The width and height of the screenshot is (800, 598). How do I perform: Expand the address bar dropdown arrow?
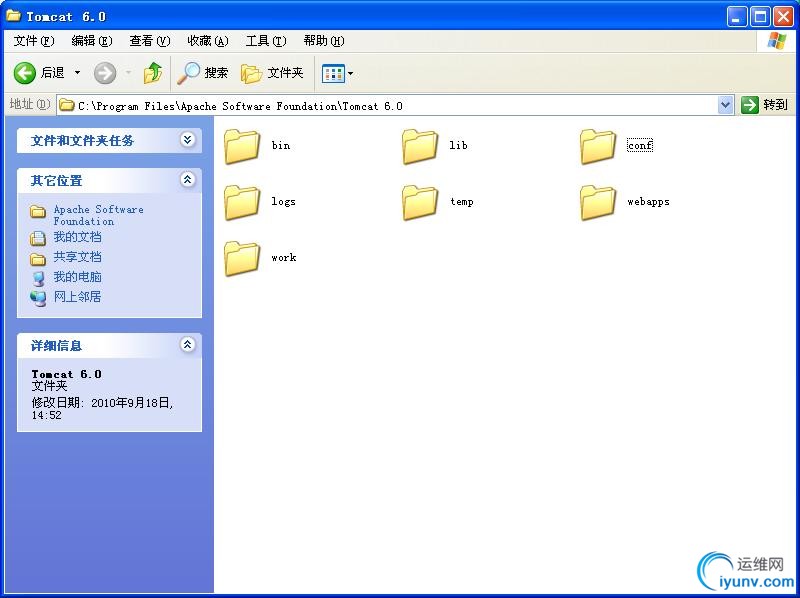pos(726,105)
